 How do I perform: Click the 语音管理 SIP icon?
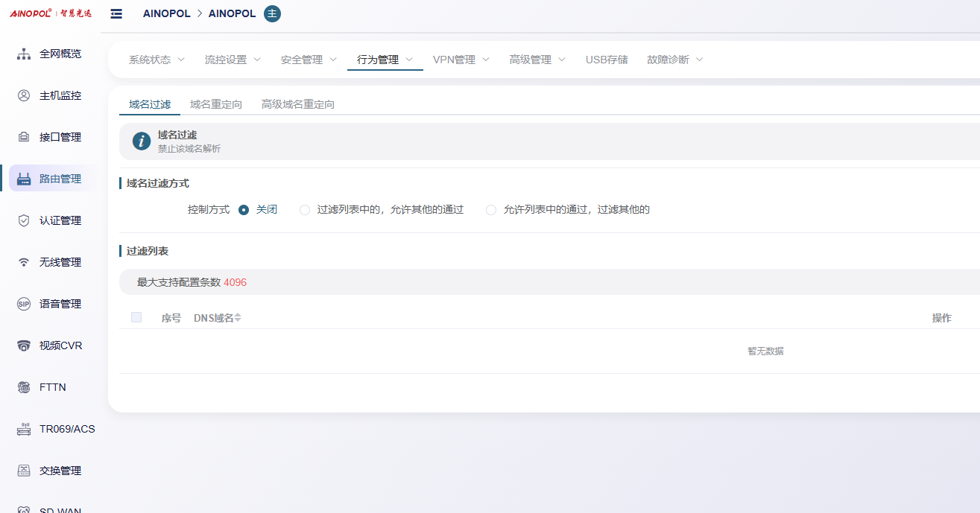[x=24, y=304]
